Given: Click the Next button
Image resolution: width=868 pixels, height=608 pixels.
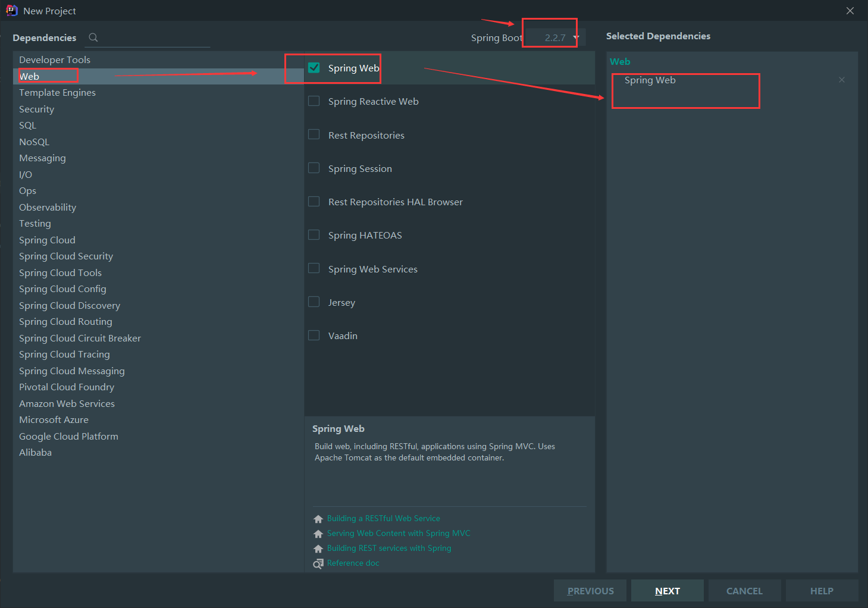Looking at the screenshot, I should 668,591.
